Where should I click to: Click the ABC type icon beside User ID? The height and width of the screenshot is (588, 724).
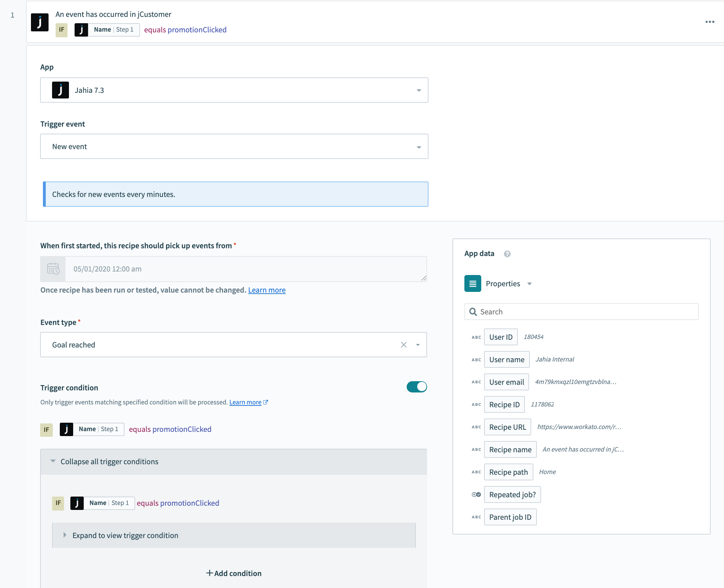pos(476,337)
